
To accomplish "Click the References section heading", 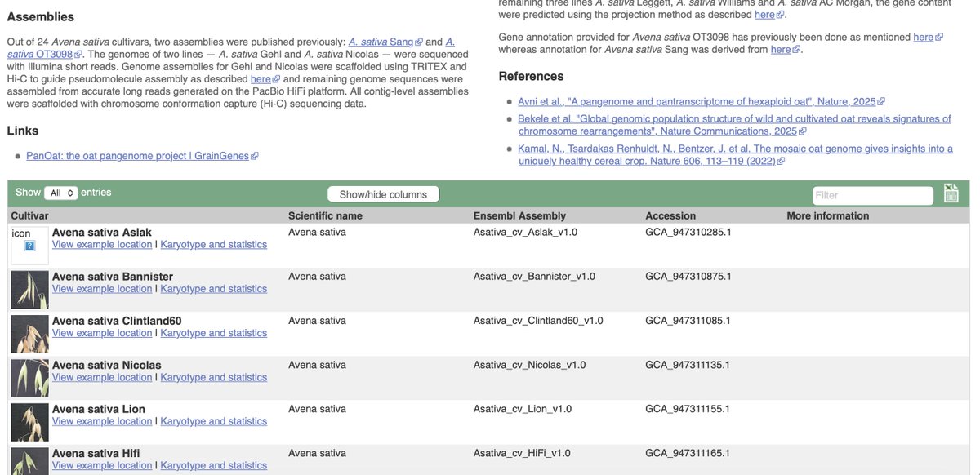I will 531,76.
